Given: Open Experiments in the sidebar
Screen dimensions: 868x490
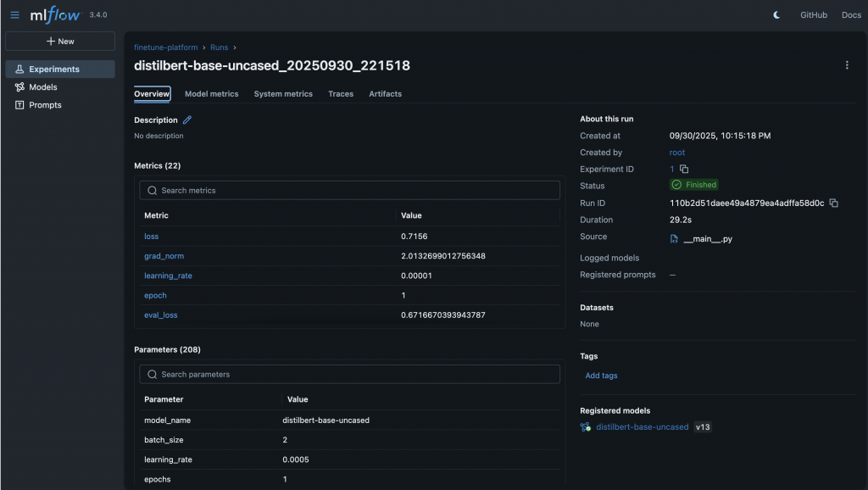Looking at the screenshot, I should (60, 70).
